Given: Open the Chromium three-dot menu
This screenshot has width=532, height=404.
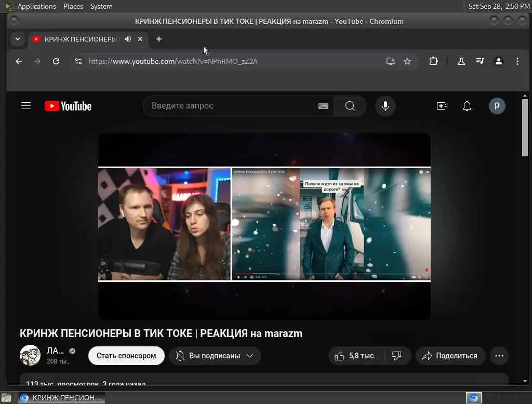Looking at the screenshot, I should (x=517, y=61).
